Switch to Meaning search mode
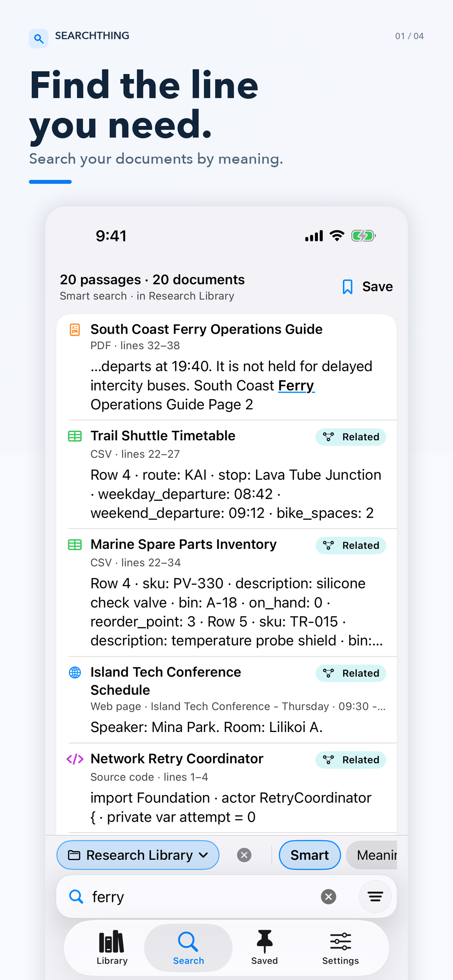 (x=372, y=855)
